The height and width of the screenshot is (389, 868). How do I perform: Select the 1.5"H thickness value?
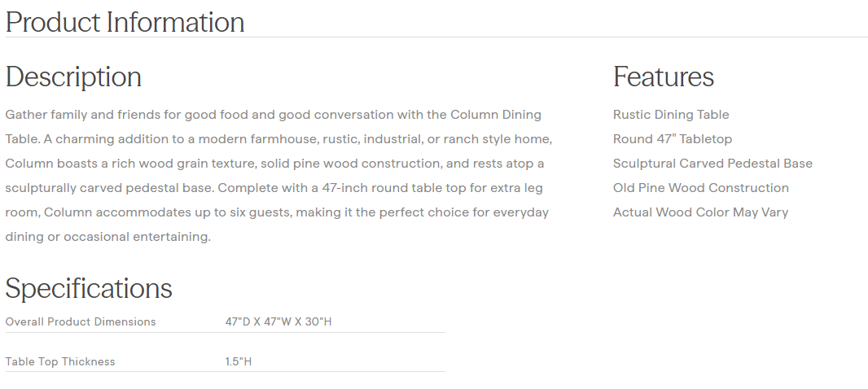239,361
